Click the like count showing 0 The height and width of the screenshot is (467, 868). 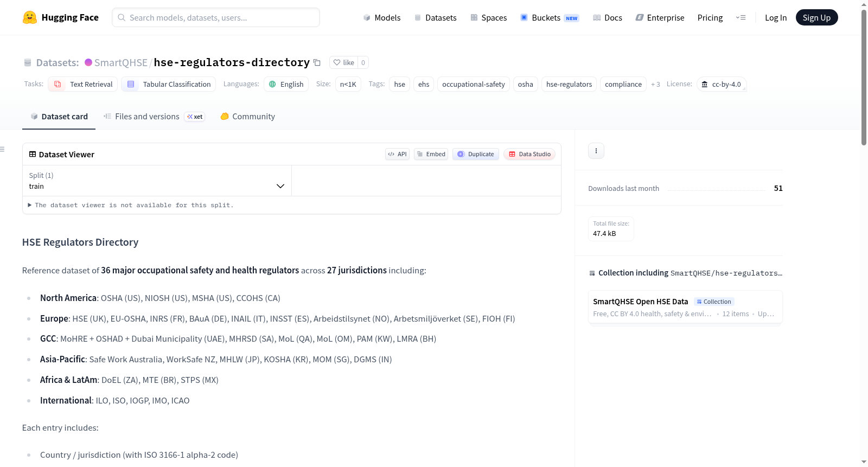pyautogui.click(x=363, y=62)
